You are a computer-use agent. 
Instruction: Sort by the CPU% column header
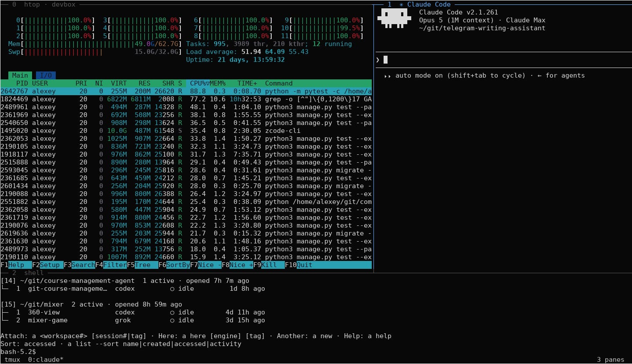[x=197, y=83]
